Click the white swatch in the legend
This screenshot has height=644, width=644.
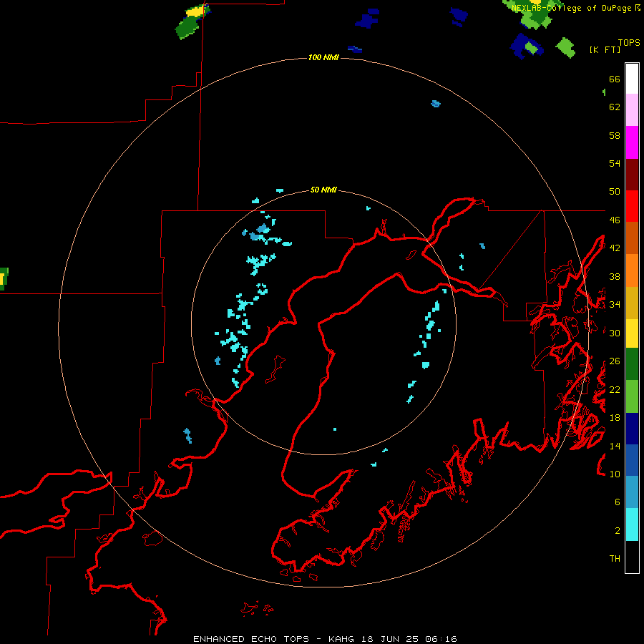[632, 79]
